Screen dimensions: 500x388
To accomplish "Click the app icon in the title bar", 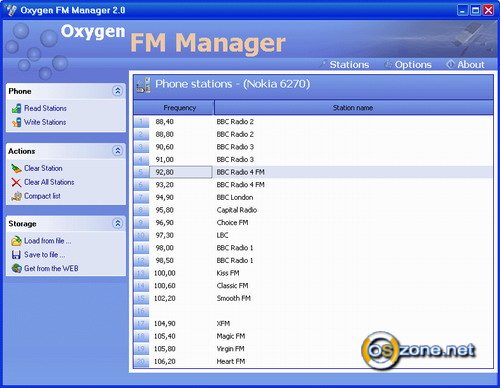I will click(11, 10).
